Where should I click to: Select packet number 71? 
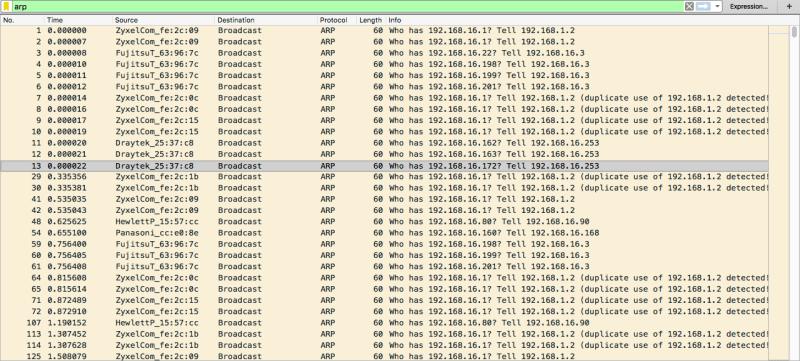pos(384,300)
